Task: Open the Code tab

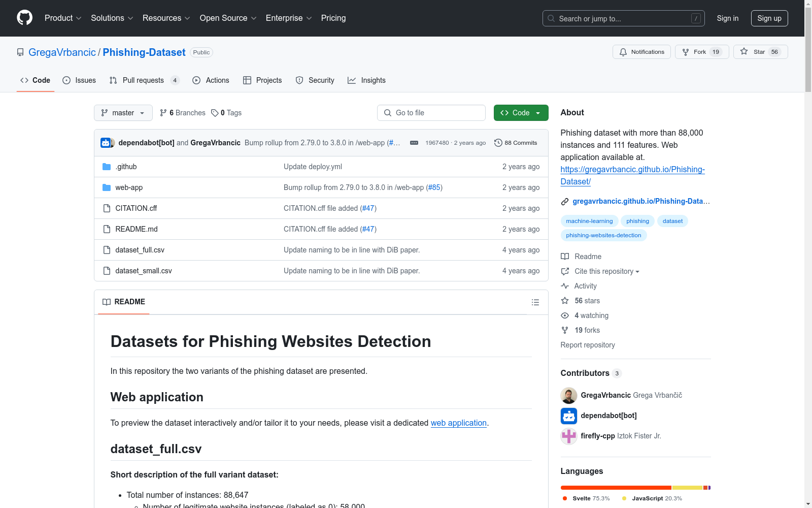Action: click(35, 80)
